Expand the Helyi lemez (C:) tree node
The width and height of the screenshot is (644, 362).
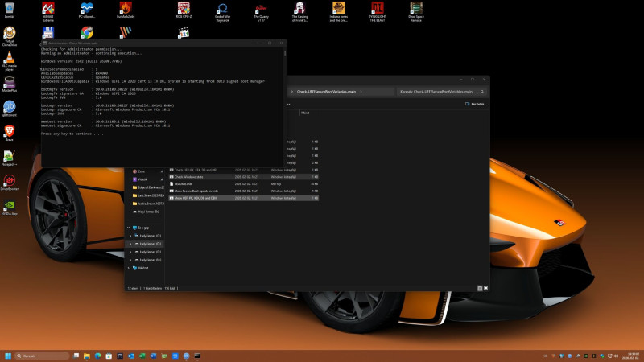point(130,235)
